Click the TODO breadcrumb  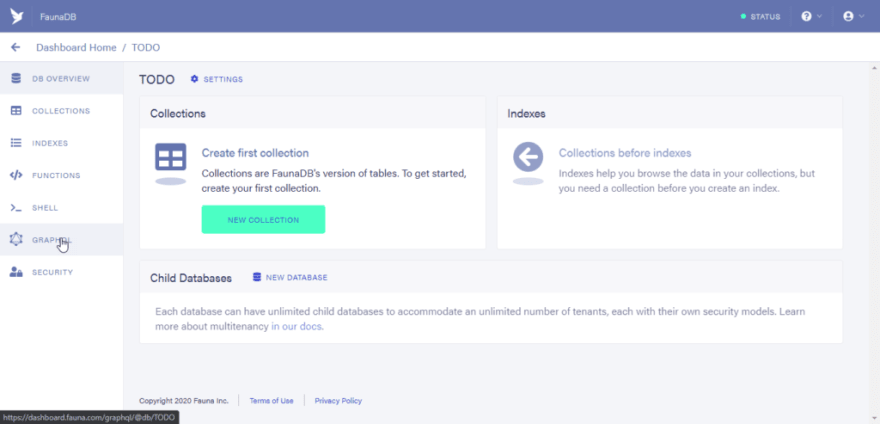click(146, 48)
